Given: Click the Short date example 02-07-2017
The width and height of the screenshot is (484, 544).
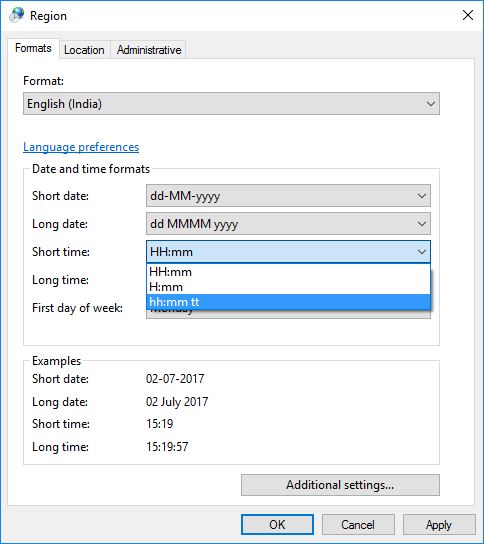Looking at the screenshot, I should tap(175, 379).
